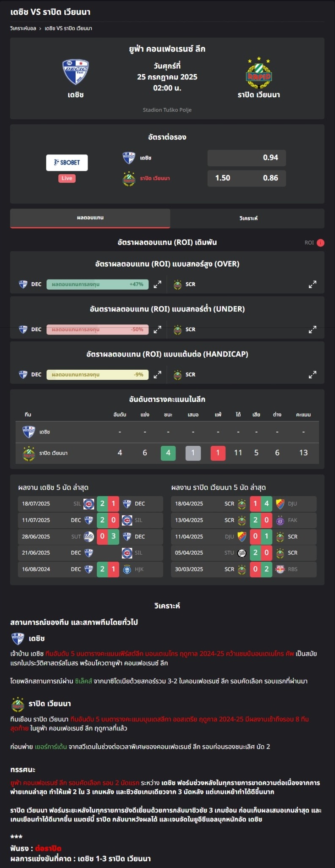The width and height of the screenshot is (335, 868).
Task: Click the Rapid Vienna row in league table
Action: (167, 453)
